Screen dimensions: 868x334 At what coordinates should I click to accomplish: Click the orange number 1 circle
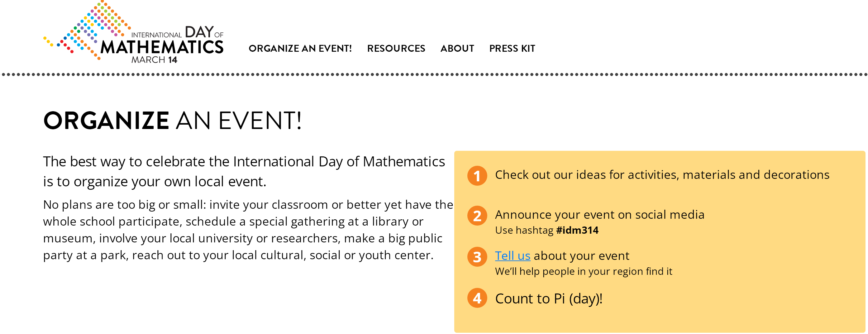(477, 176)
